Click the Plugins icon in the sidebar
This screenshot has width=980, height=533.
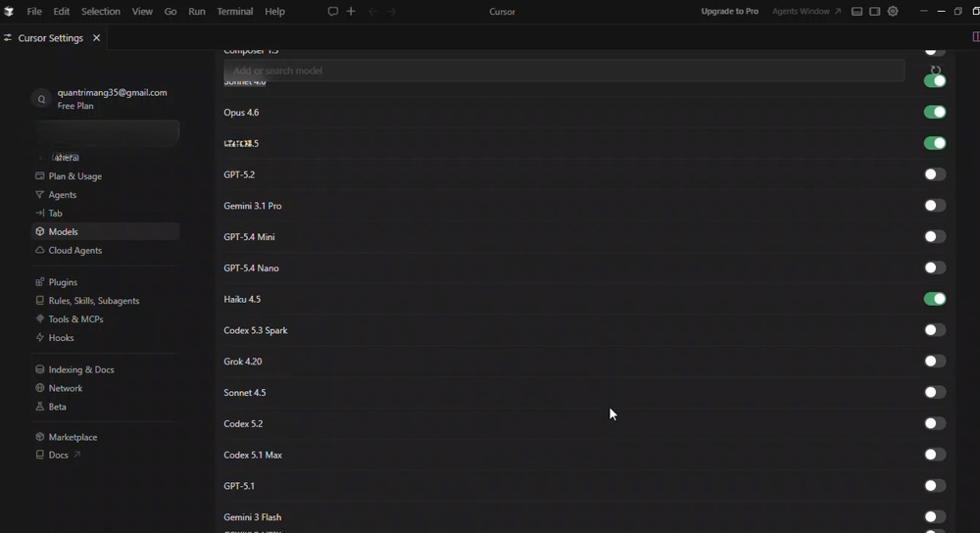pyautogui.click(x=40, y=282)
